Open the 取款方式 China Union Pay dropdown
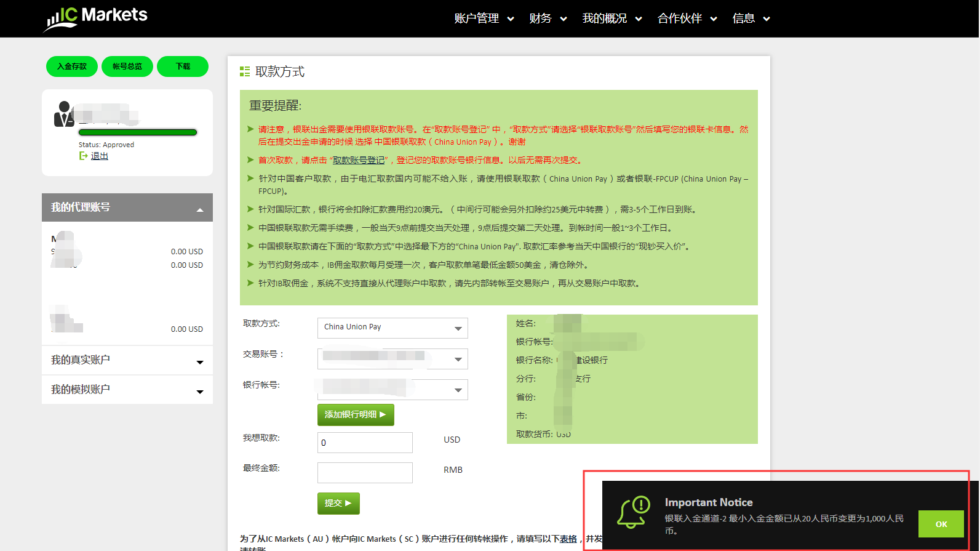 (392, 328)
